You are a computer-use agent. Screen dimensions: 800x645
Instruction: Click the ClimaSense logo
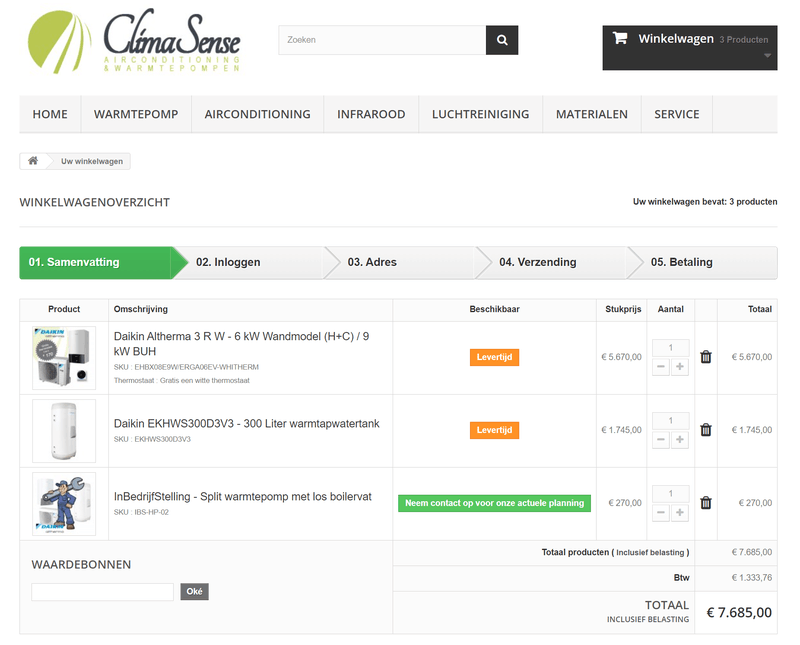click(x=134, y=42)
